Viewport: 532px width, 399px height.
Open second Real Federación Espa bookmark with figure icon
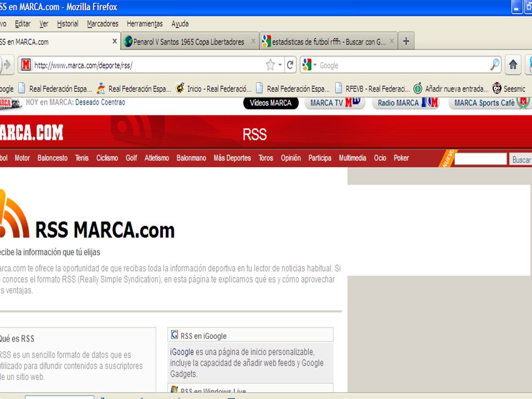[x=134, y=89]
